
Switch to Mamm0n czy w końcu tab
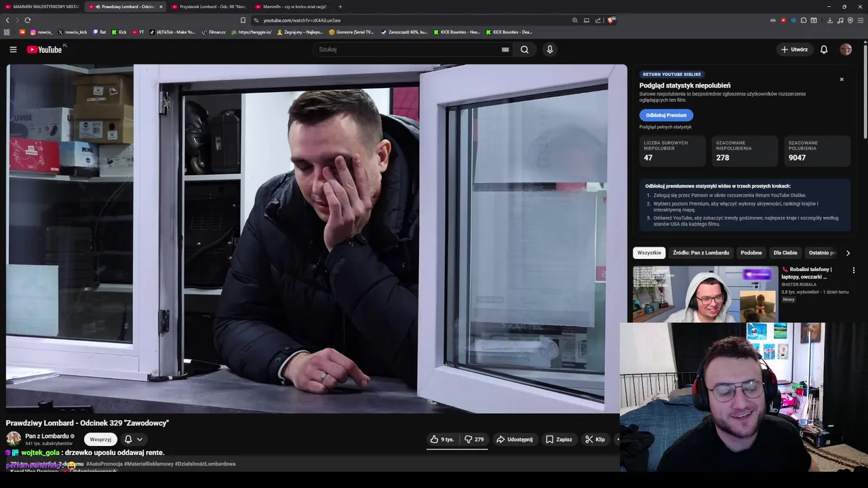[x=292, y=7]
